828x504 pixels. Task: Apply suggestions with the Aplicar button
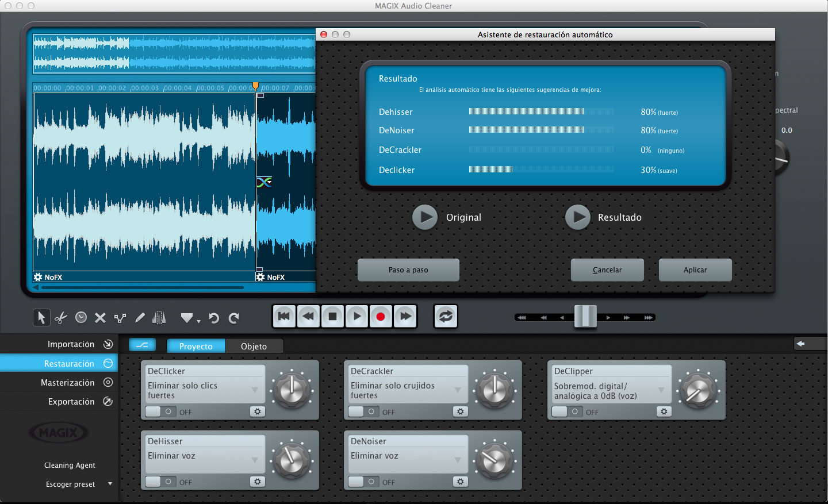click(x=695, y=270)
